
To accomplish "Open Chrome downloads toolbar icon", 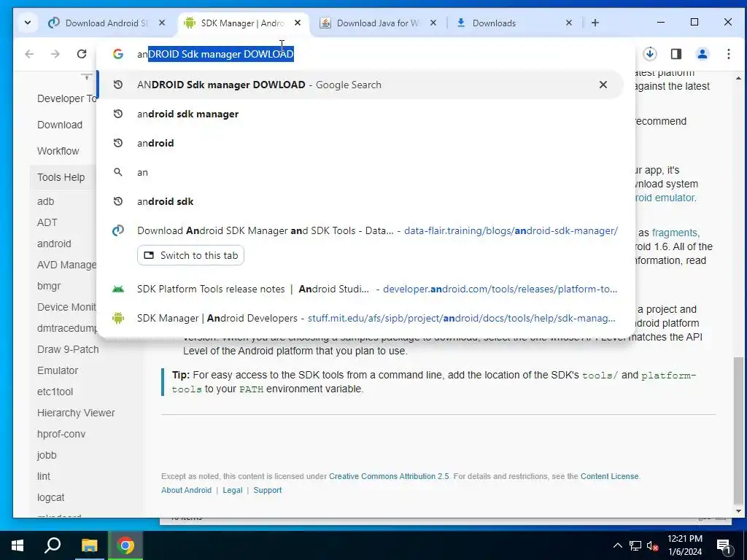I will pyautogui.click(x=650, y=54).
